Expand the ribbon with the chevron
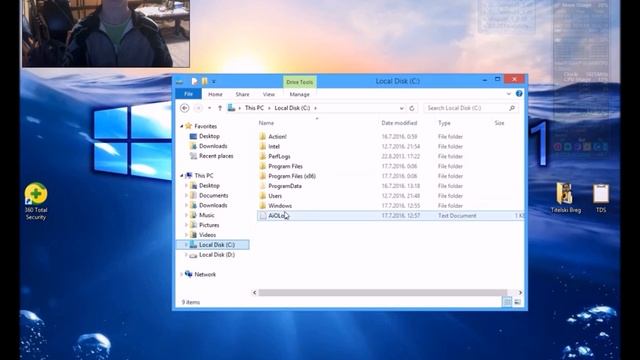This screenshot has width=640, height=360. coord(509,94)
